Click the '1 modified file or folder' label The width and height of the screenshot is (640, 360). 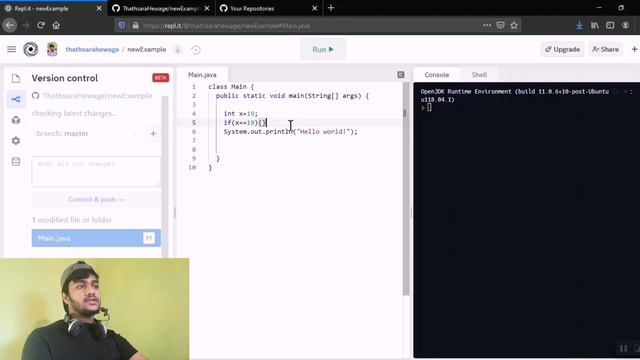point(72,220)
